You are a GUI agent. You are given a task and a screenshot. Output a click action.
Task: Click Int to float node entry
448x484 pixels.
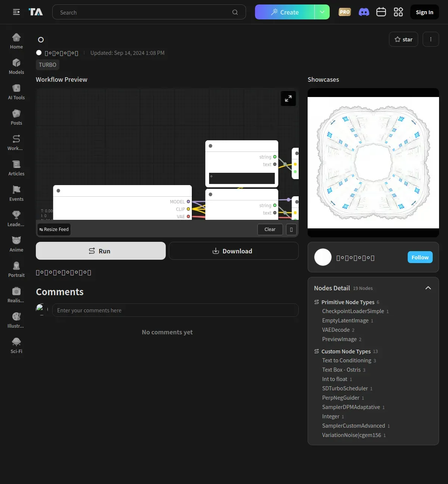[x=335, y=379]
